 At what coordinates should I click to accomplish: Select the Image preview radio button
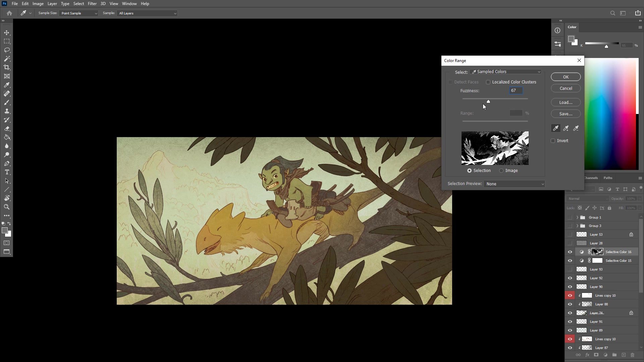click(501, 171)
